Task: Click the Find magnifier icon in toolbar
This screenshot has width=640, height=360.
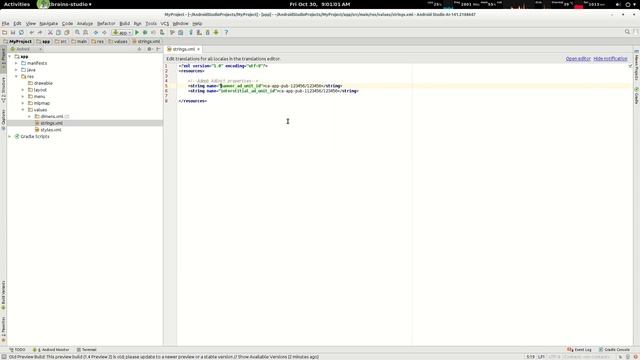Action: click(x=77, y=32)
